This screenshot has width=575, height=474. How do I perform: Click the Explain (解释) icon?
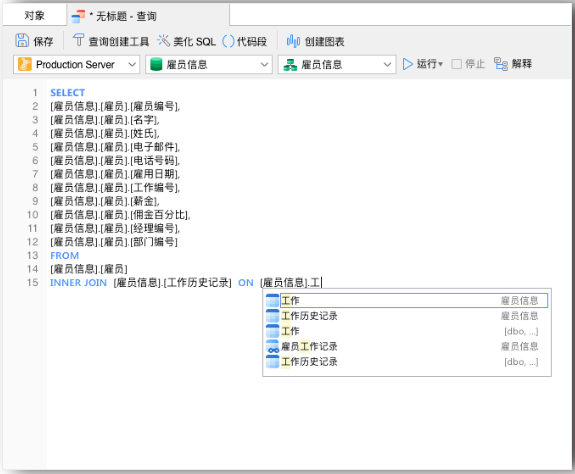[x=501, y=64]
